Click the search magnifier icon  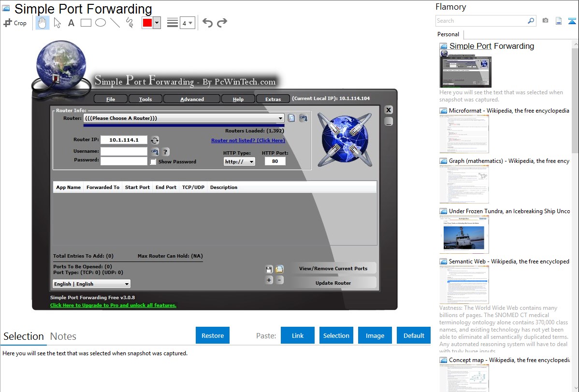(531, 21)
